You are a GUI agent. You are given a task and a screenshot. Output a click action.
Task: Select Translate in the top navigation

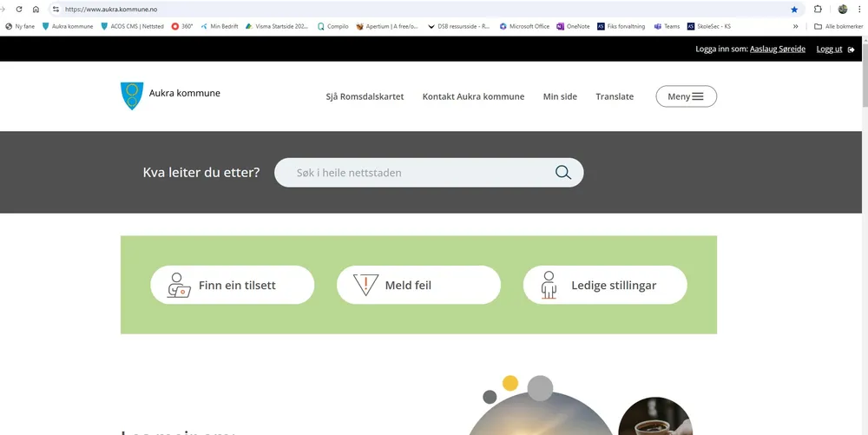tap(615, 96)
